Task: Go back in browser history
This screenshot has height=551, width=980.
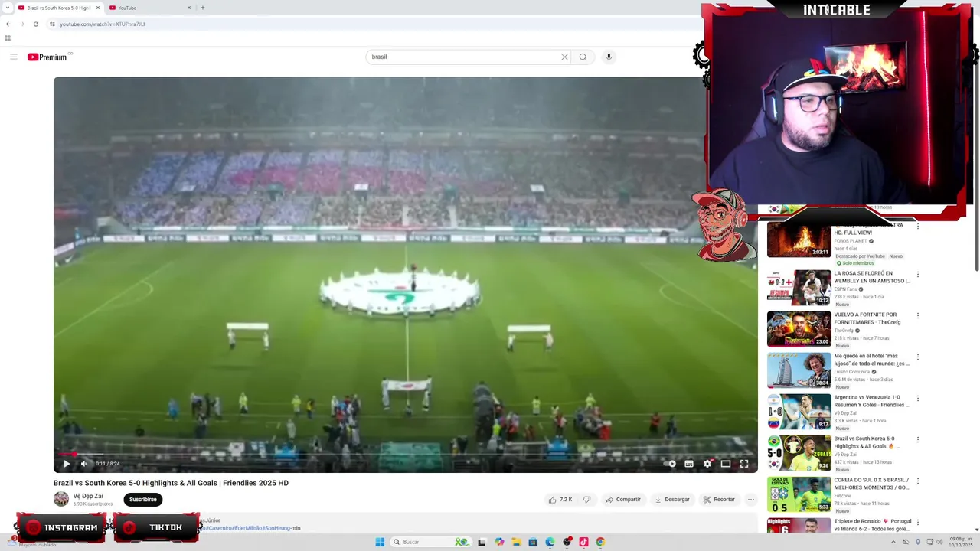Action: (x=8, y=24)
